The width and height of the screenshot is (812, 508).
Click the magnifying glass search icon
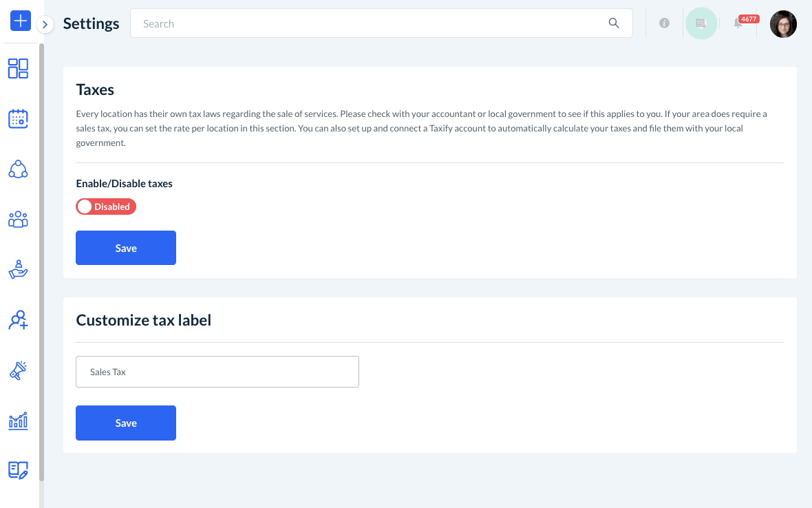click(x=614, y=23)
